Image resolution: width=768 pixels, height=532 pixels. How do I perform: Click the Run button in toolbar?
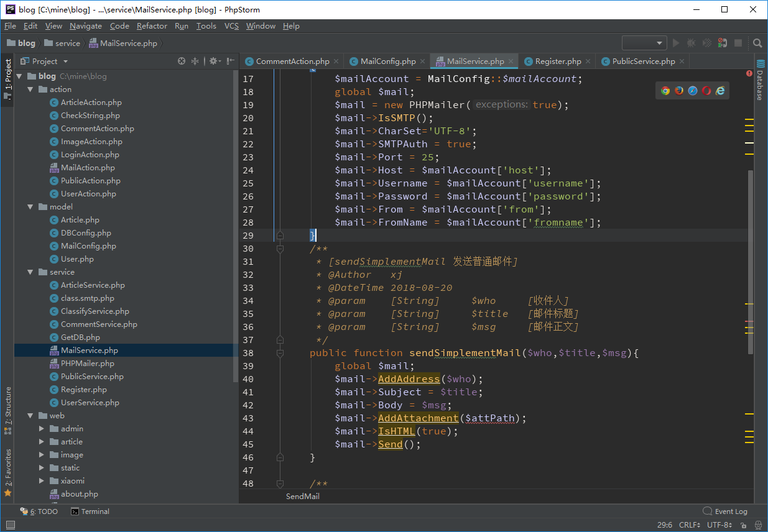[x=677, y=43]
